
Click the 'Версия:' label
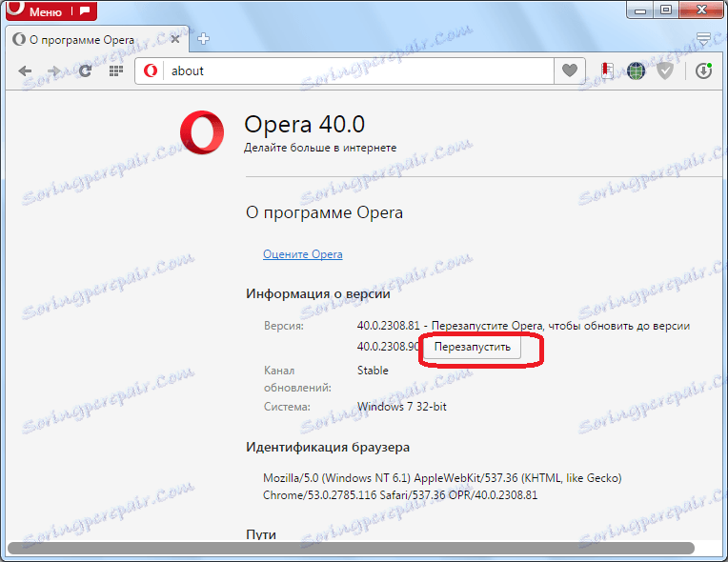[284, 326]
